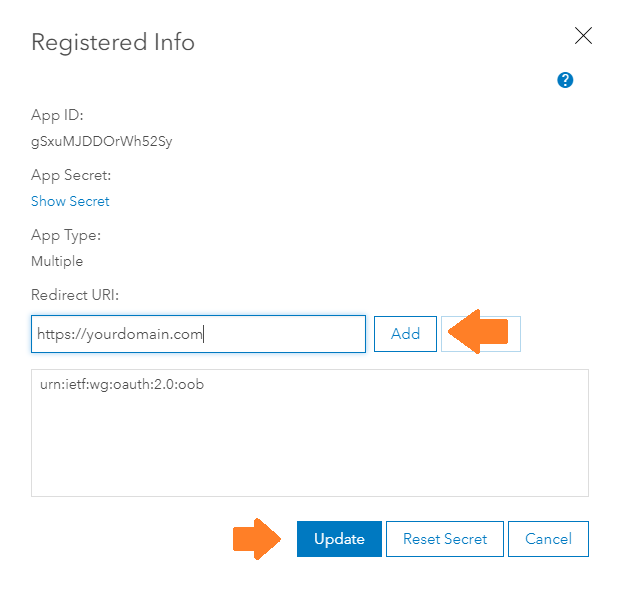
Task: Click empty space in the redirect URI list
Action: (x=309, y=450)
